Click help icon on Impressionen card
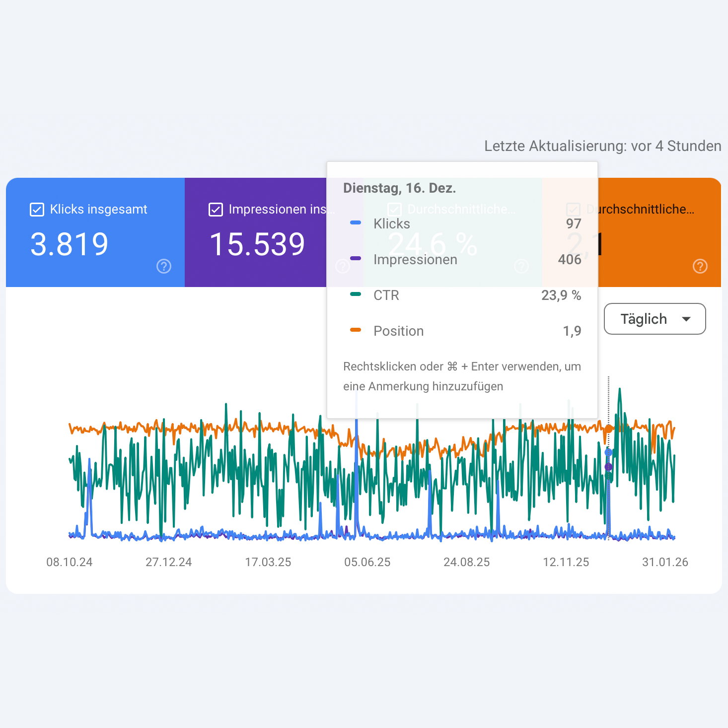This screenshot has width=728, height=728. (x=342, y=267)
